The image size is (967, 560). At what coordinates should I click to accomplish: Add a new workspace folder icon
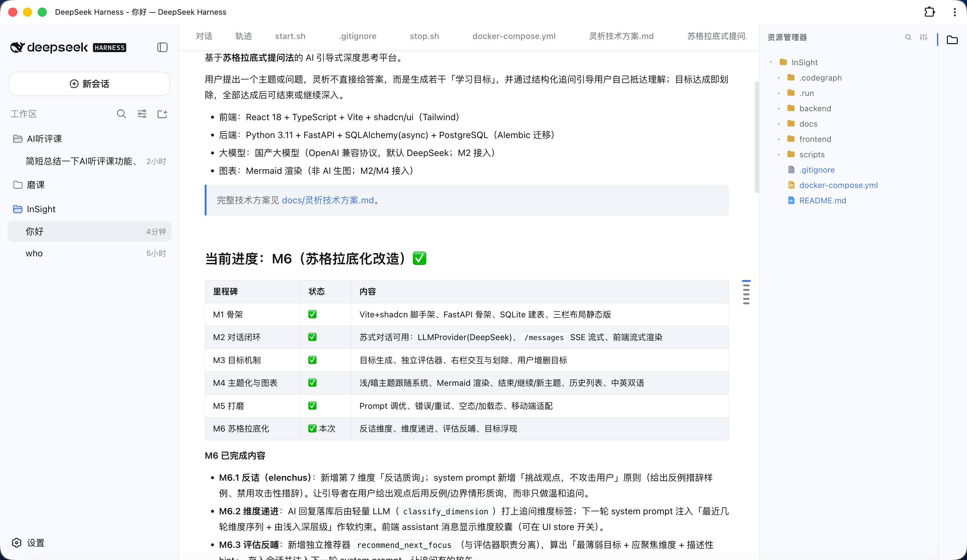(x=162, y=114)
